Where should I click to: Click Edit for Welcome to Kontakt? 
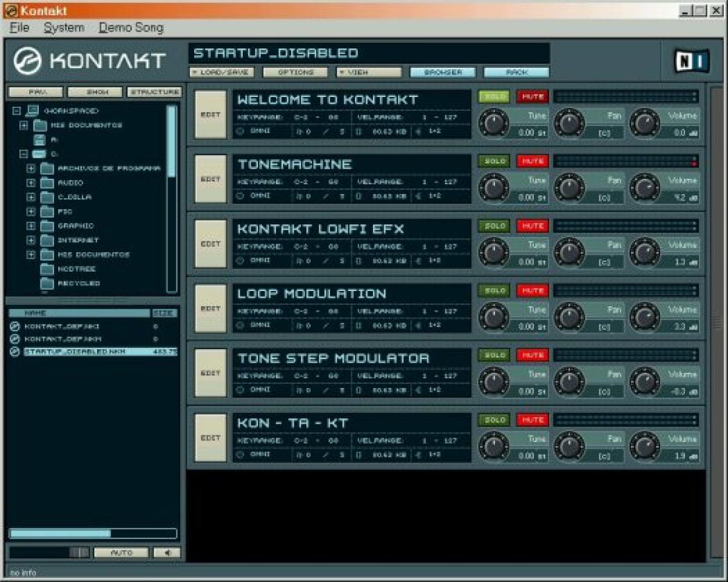211,115
